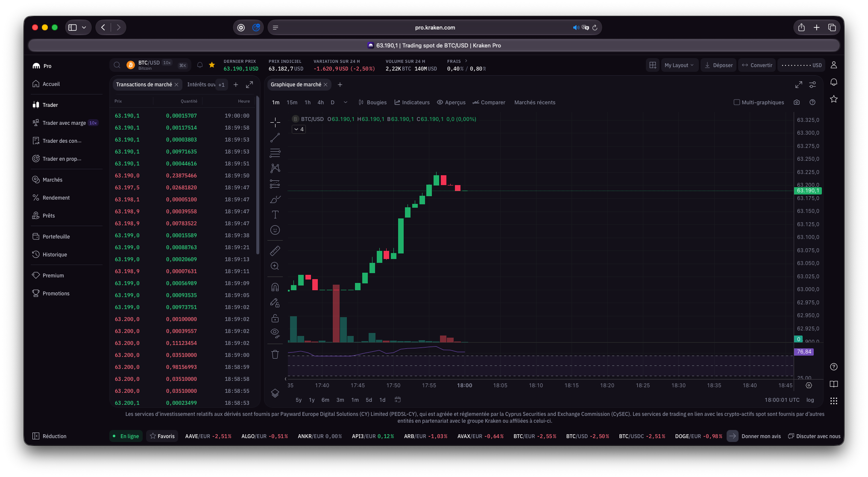Screen dimensions: 868x477
Task: Open the Indicateurs menu
Action: [x=412, y=102]
